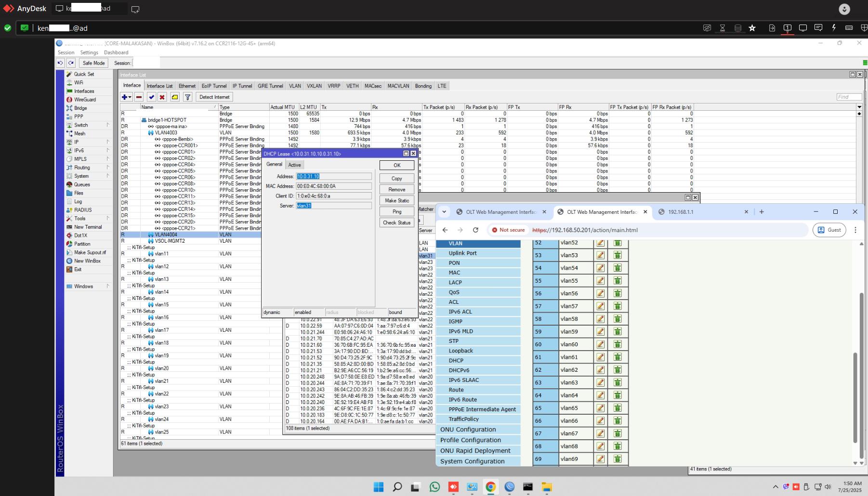Click the WinBox redo arrow icon
The width and height of the screenshot is (868, 496).
pyautogui.click(x=71, y=63)
